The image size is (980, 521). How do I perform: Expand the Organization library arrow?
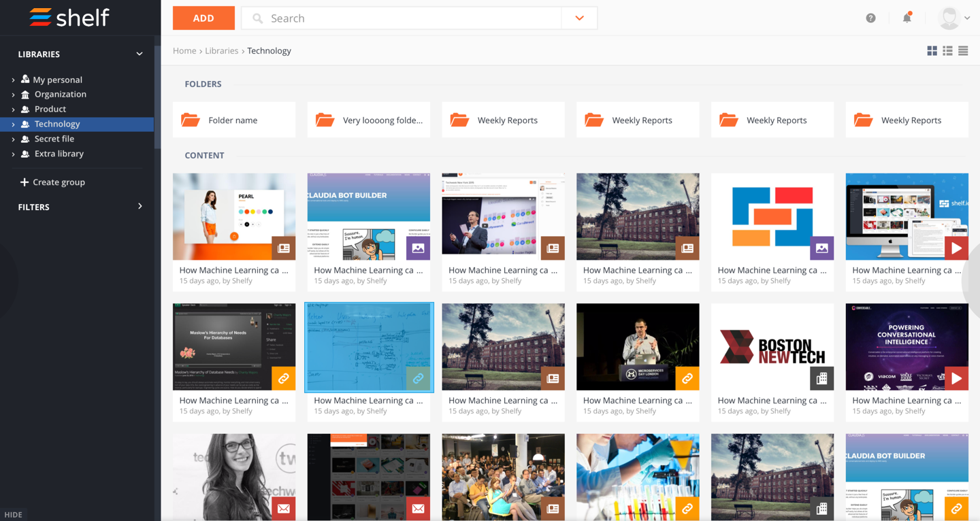pos(13,95)
